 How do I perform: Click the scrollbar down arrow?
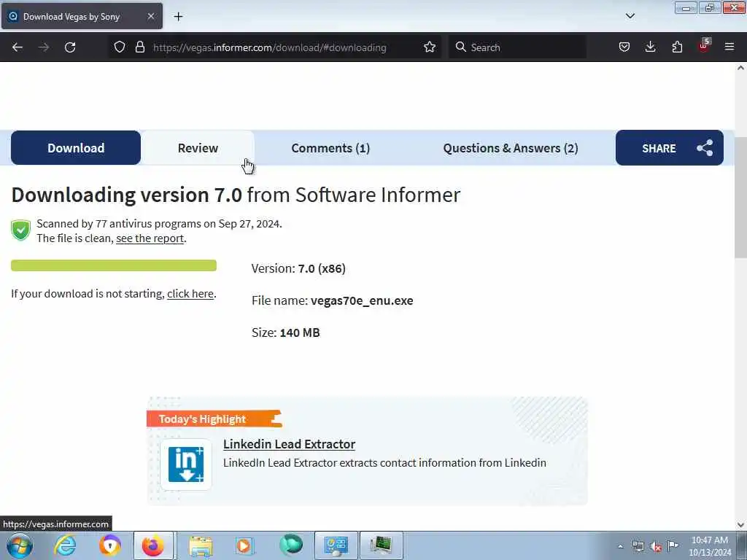740,525
